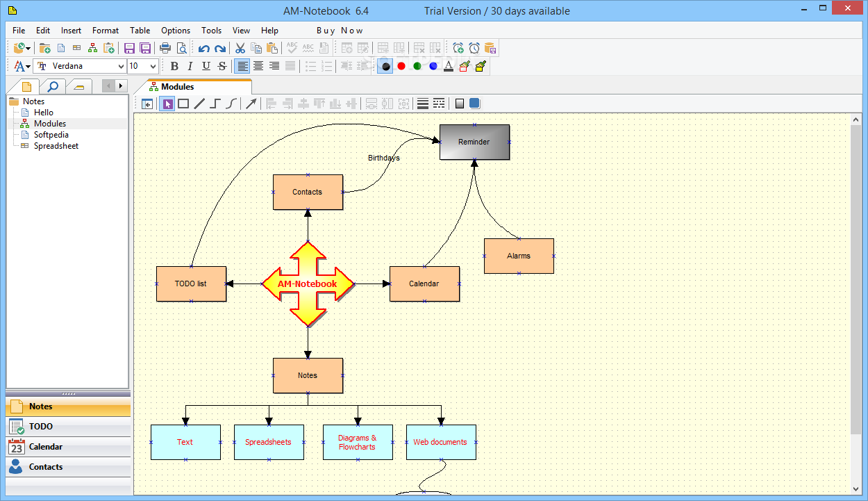The height and width of the screenshot is (501, 868).
Task: Switch to the search tab in sidebar
Action: pyautogui.click(x=53, y=86)
